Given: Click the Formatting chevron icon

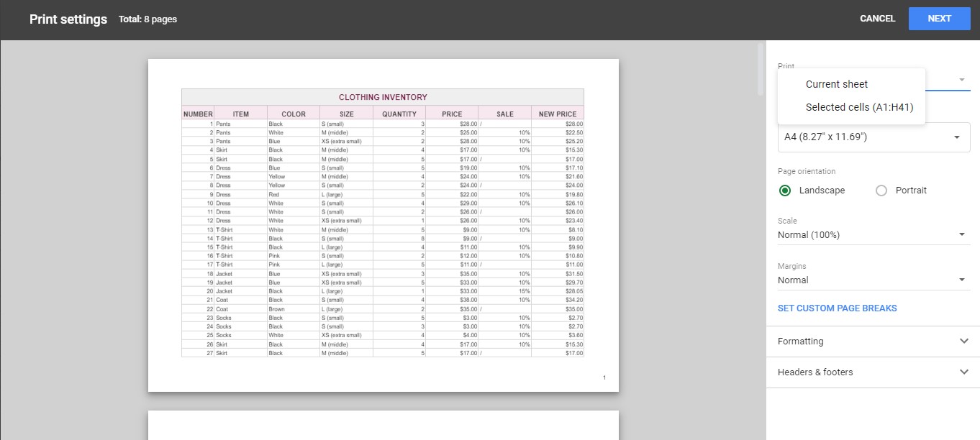Looking at the screenshot, I should (964, 341).
